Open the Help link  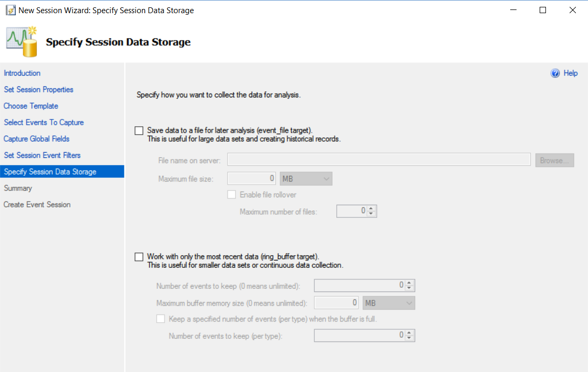(570, 74)
